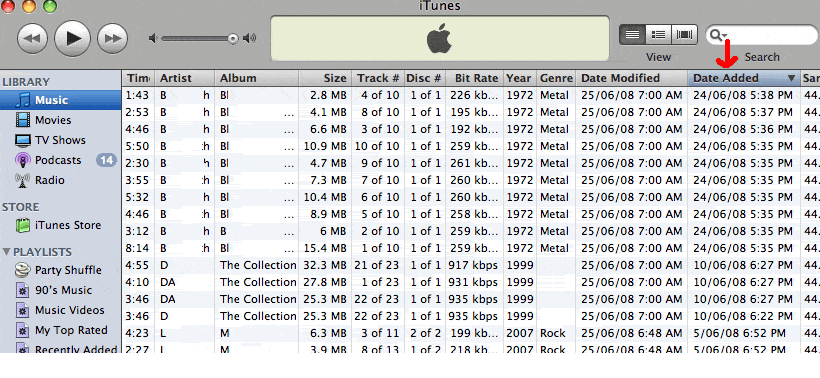Select the 15.4 MB track row

pos(471,248)
